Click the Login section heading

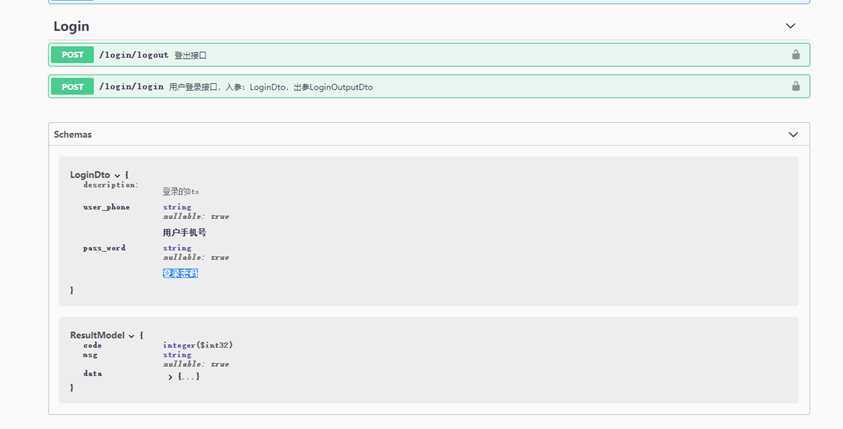click(x=72, y=26)
